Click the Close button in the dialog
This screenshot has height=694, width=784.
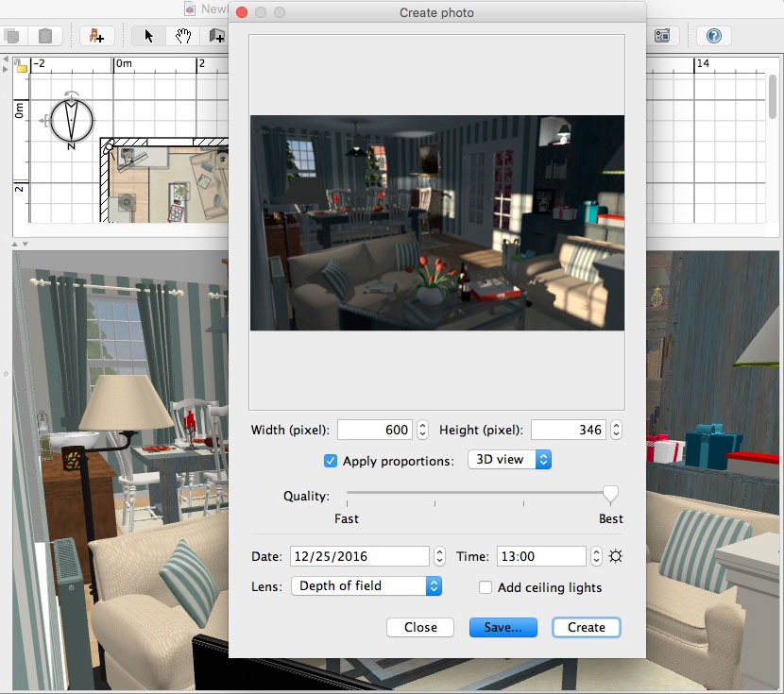(420, 627)
